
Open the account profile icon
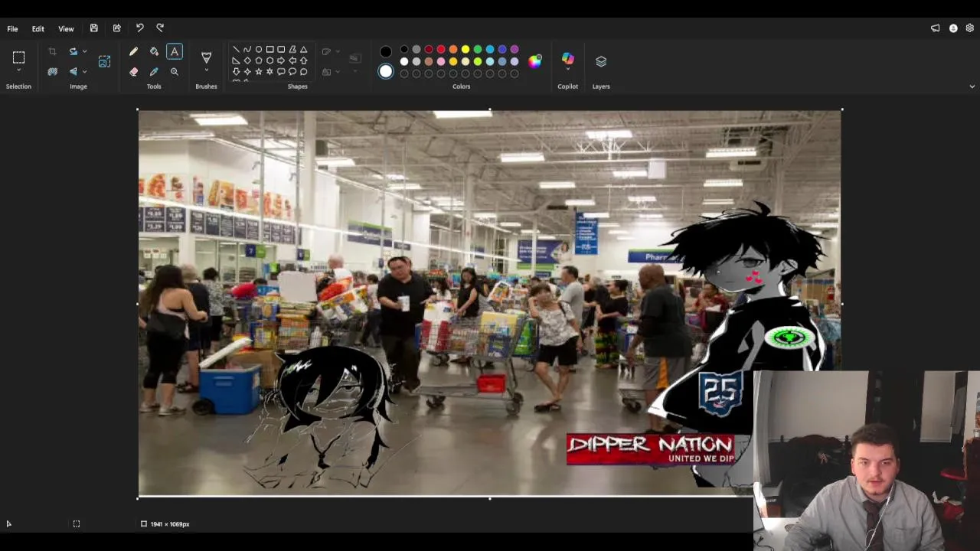953,28
